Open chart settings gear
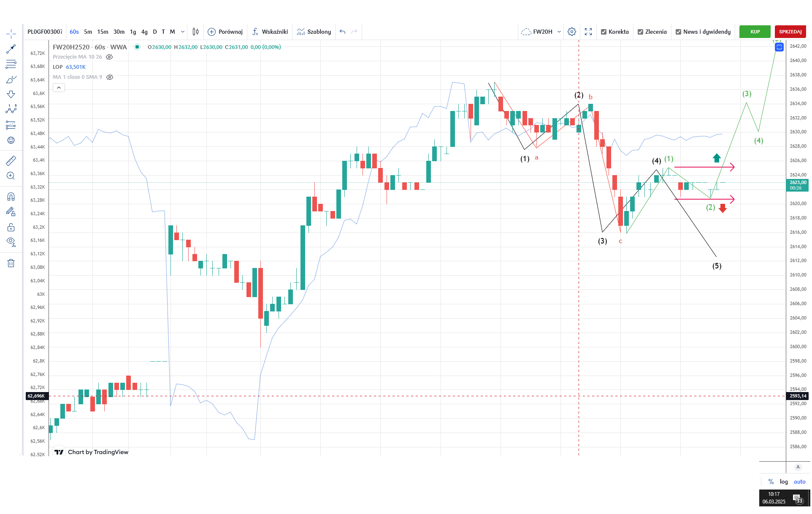 coord(572,32)
